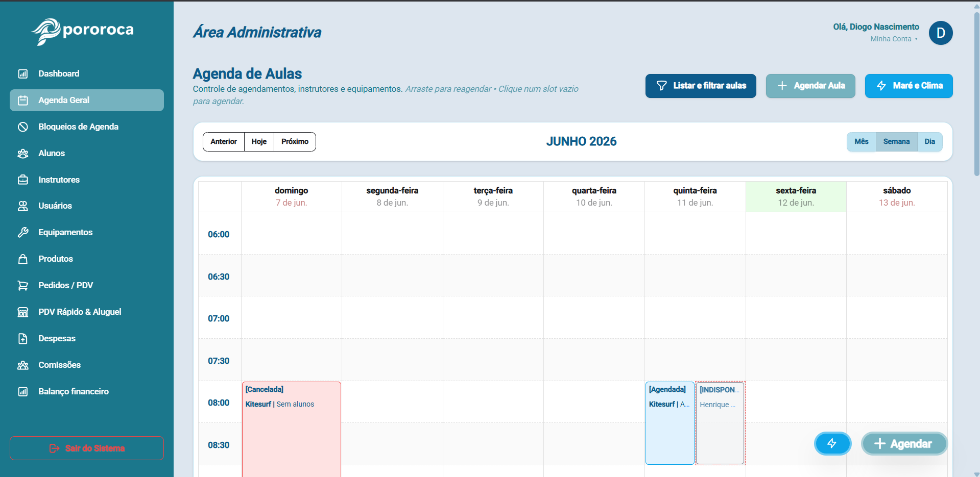The height and width of the screenshot is (477, 980).
Task: Click the Comissões people icon
Action: coord(23,365)
